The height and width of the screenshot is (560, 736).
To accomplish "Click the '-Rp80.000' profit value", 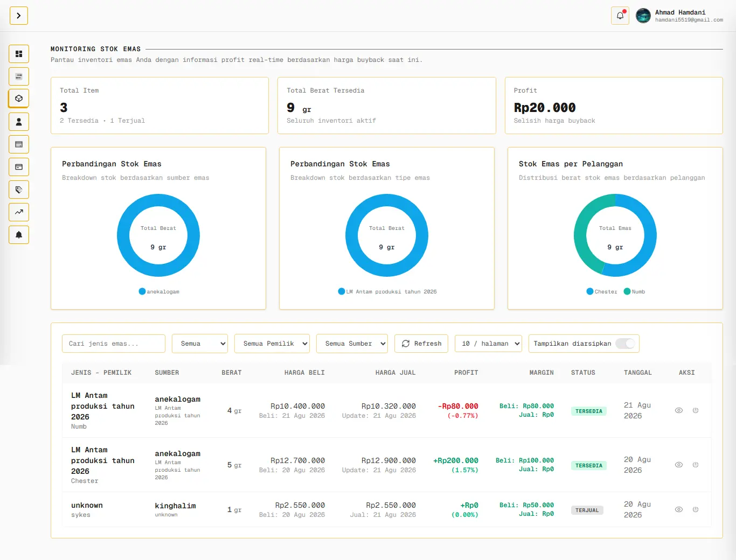I will coord(458,406).
